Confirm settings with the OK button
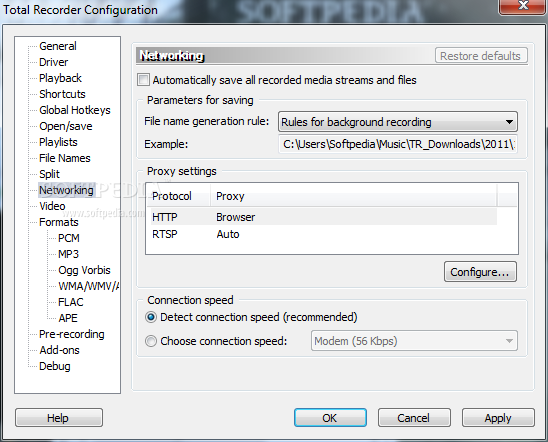The height and width of the screenshot is (442, 548). [330, 418]
